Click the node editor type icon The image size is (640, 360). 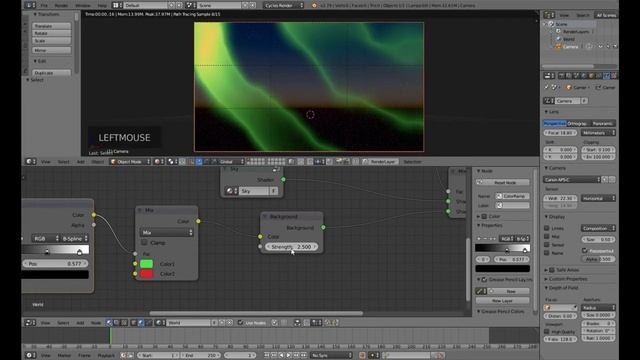[x=31, y=323]
